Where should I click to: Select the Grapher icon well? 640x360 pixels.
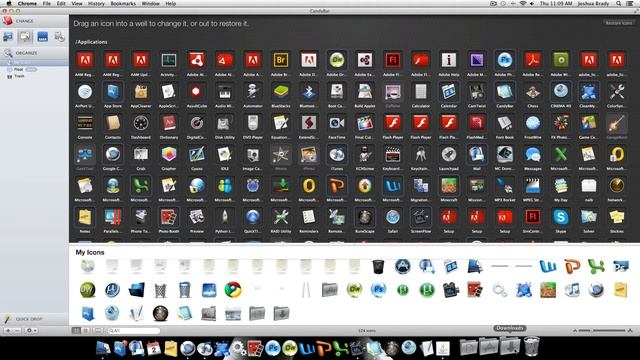[169, 154]
